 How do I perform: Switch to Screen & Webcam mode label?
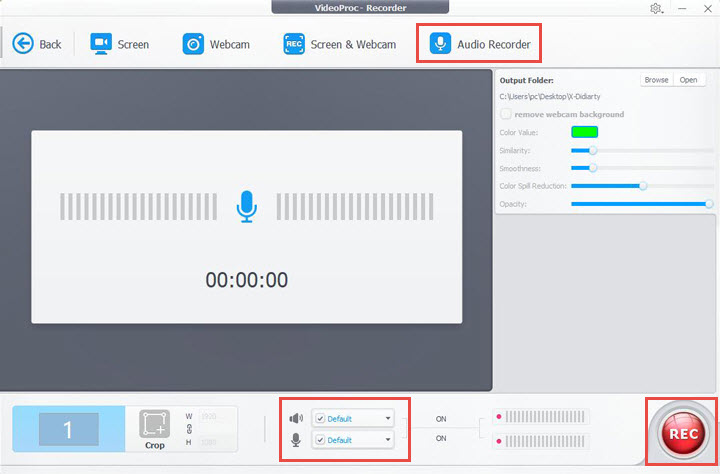coord(353,45)
